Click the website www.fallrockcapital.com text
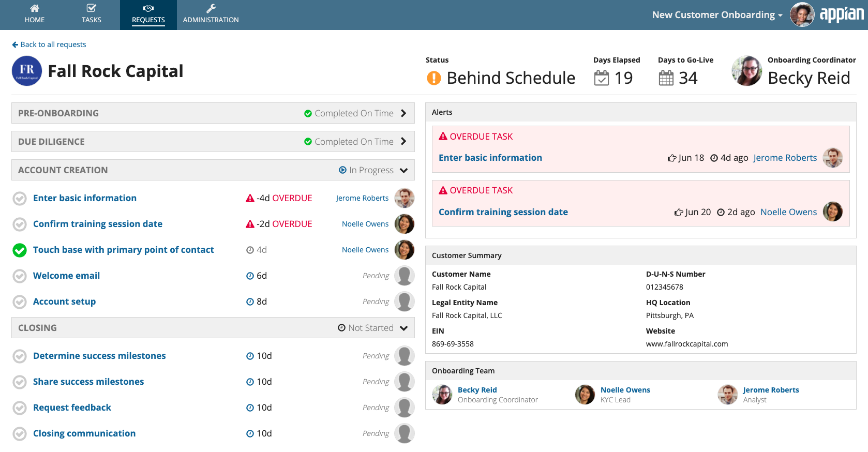The width and height of the screenshot is (868, 452). [x=687, y=344]
